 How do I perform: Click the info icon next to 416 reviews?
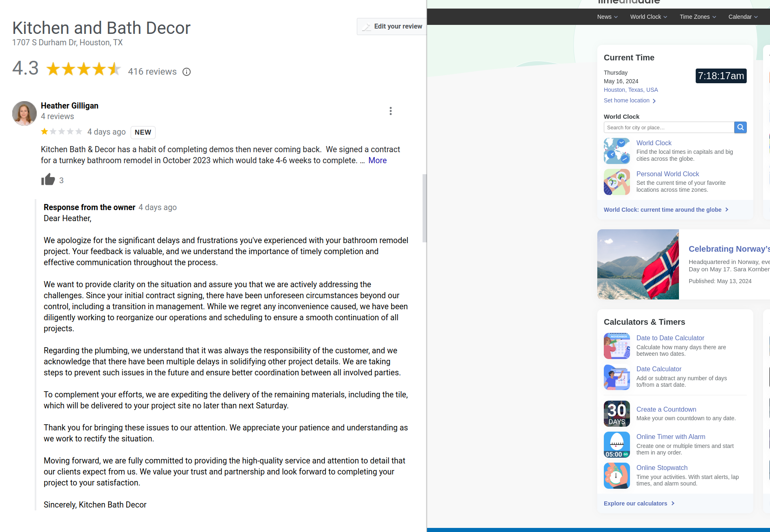click(x=187, y=72)
